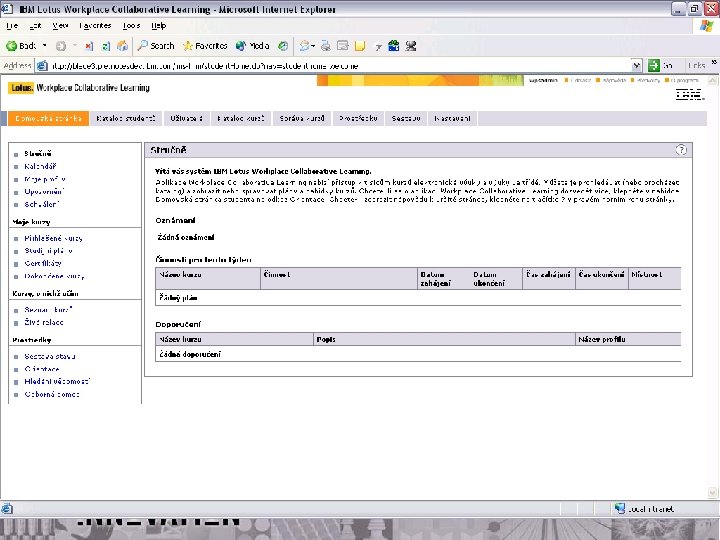720x540 pixels.
Task: Select the Domovská stránka tab
Action: 48,118
